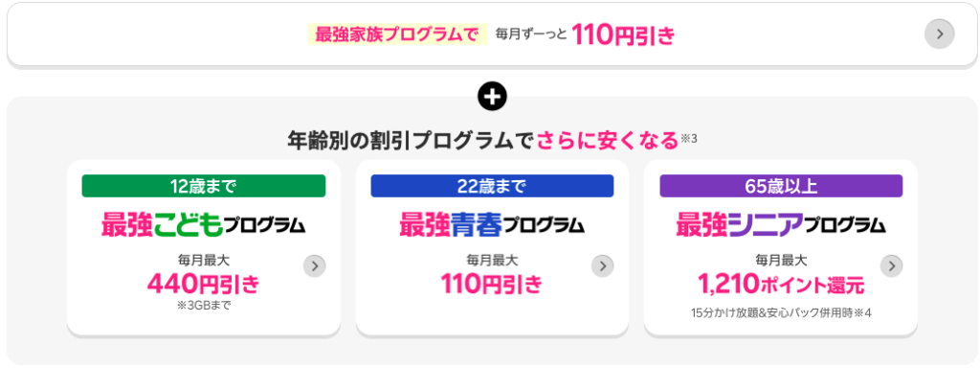
Task: Open the 最強こどもプログラム logo
Action: 204,225
